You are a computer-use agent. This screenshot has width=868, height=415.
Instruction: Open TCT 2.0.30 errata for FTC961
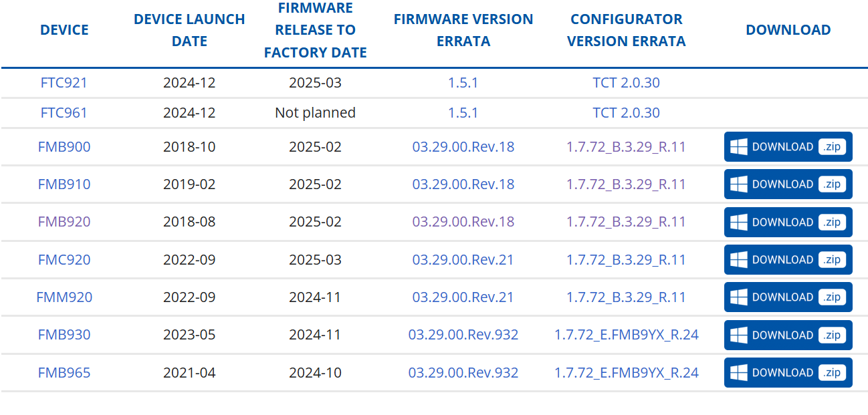pos(627,112)
